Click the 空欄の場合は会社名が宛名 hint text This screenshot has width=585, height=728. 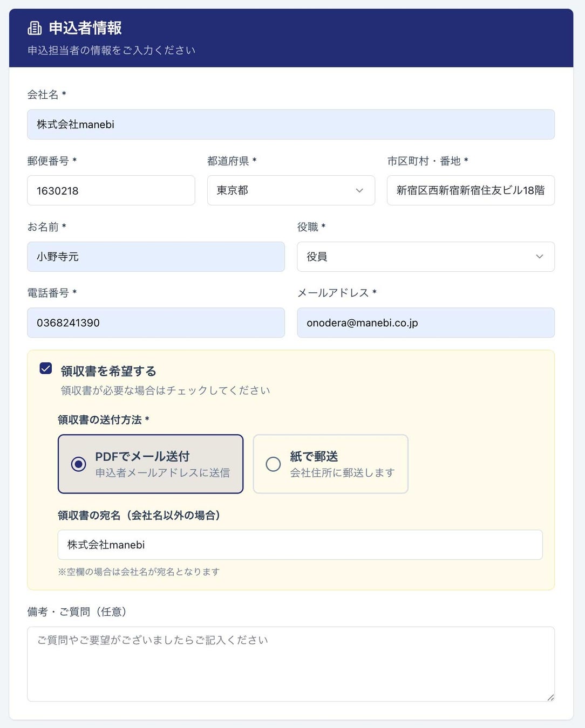click(x=139, y=572)
